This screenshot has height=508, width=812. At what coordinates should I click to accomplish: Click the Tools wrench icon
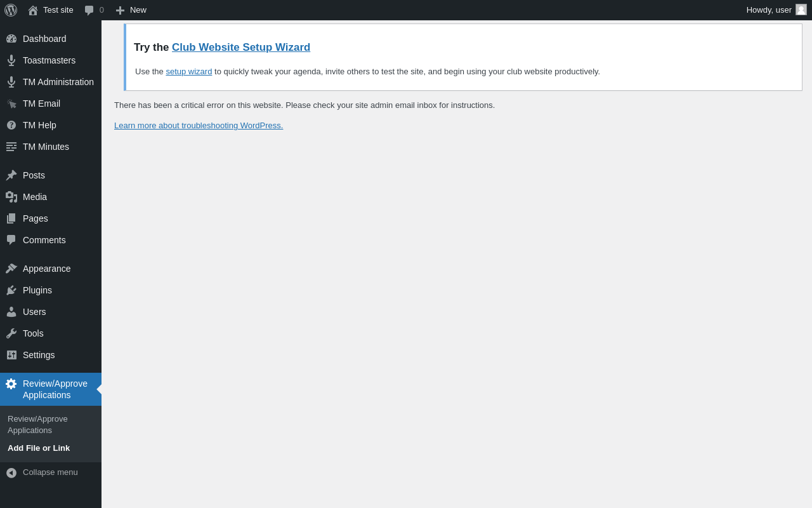click(x=11, y=333)
